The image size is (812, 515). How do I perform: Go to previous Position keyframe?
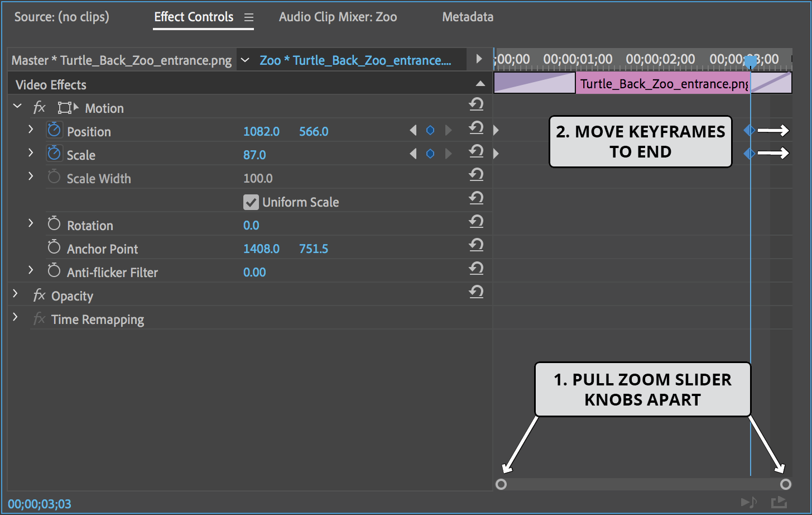(x=413, y=131)
